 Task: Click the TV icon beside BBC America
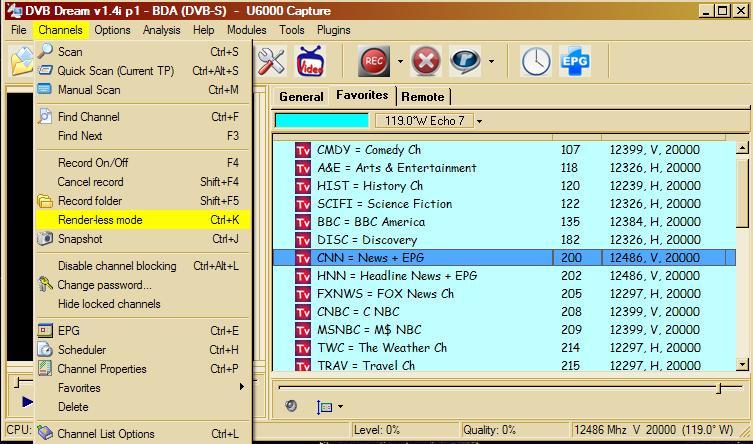click(x=303, y=222)
